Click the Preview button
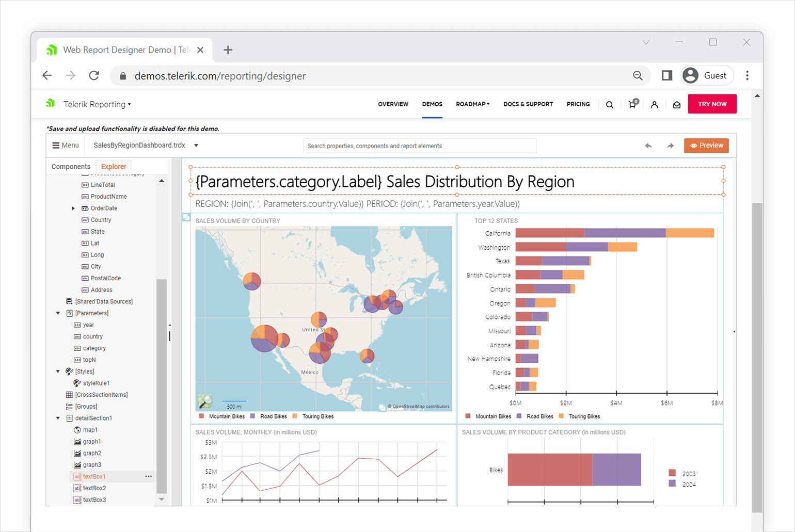 [706, 145]
